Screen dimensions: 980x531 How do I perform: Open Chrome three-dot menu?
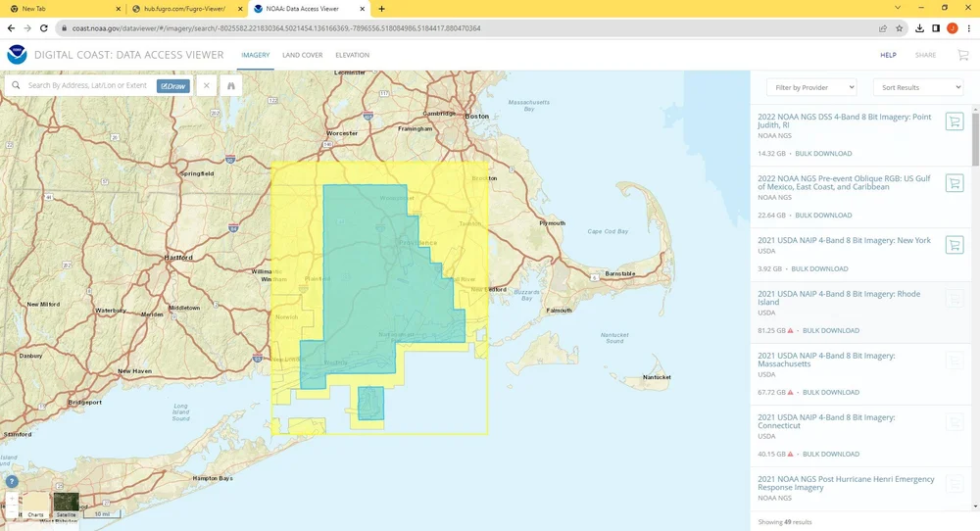click(x=969, y=28)
